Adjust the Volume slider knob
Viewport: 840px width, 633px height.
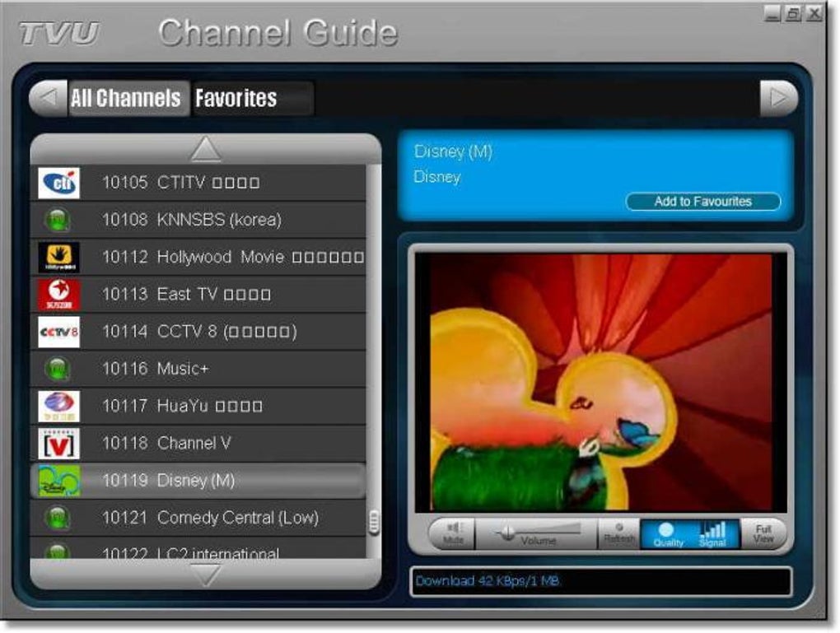click(507, 533)
